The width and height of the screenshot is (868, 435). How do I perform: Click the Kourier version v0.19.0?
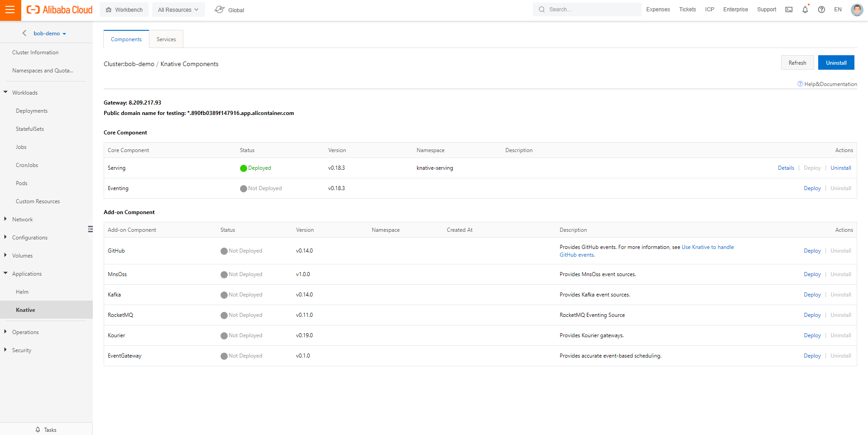(x=304, y=335)
